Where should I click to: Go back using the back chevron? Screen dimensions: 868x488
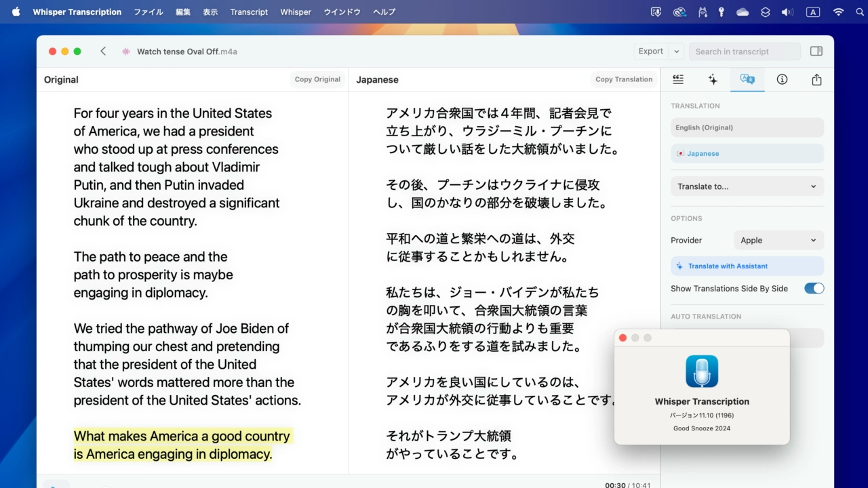pyautogui.click(x=103, y=52)
